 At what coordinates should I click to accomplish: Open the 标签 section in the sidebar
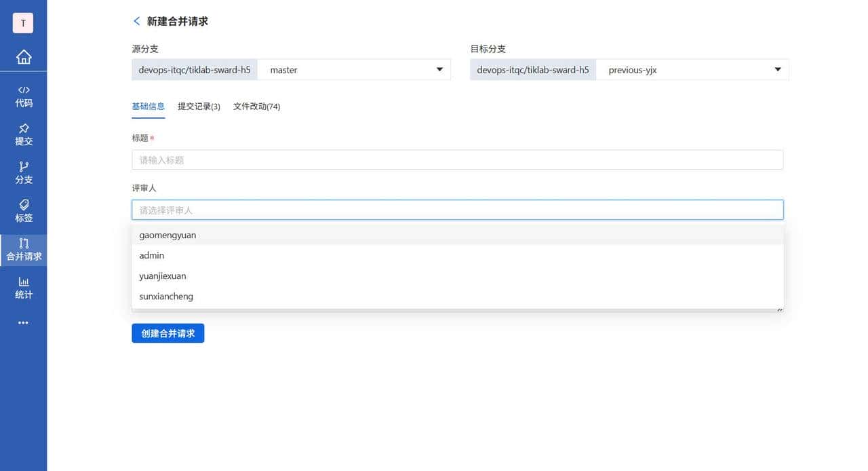24,211
